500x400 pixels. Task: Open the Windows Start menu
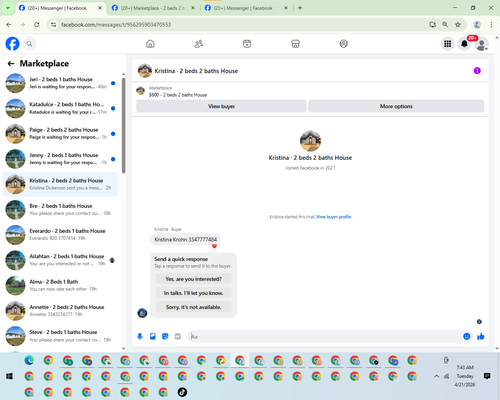[x=9, y=376]
